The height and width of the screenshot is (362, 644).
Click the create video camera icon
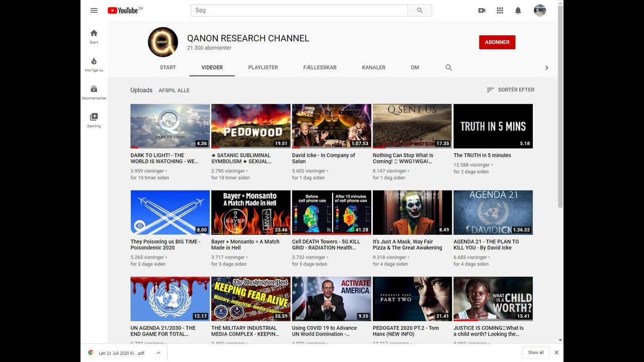pos(481,11)
